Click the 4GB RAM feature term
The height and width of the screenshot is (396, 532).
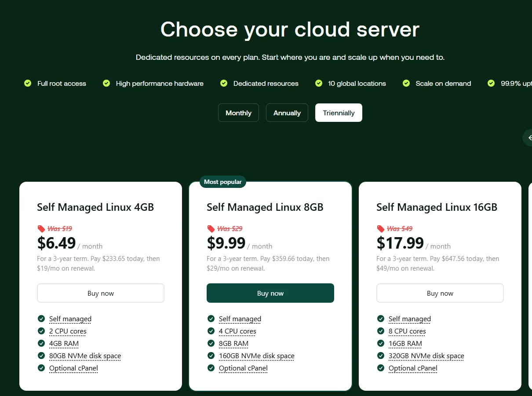click(x=64, y=344)
